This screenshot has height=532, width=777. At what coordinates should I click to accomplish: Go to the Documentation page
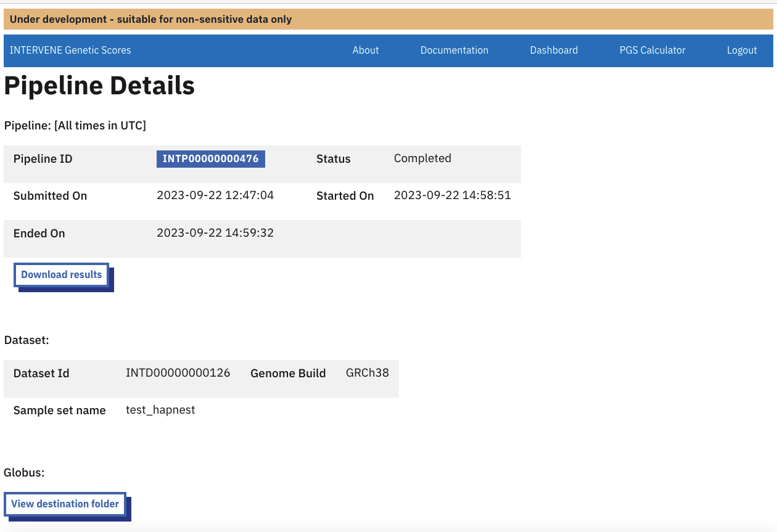(x=454, y=51)
